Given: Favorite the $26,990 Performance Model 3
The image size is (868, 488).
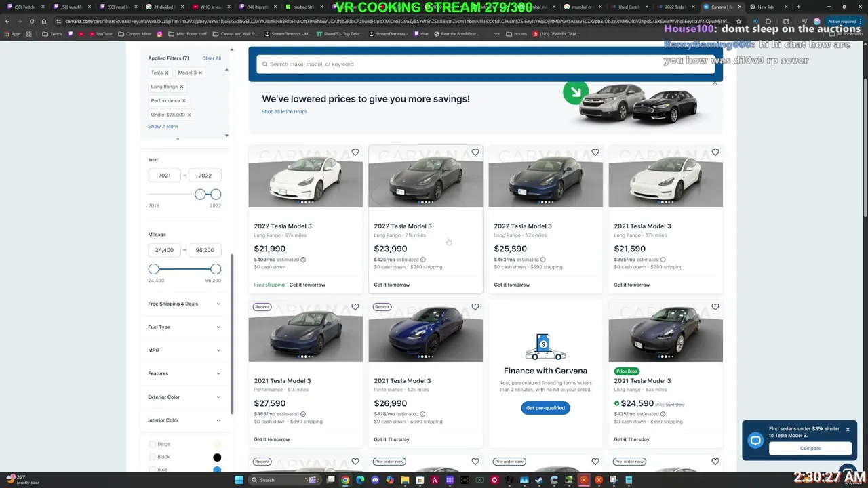Looking at the screenshot, I should coord(475,307).
